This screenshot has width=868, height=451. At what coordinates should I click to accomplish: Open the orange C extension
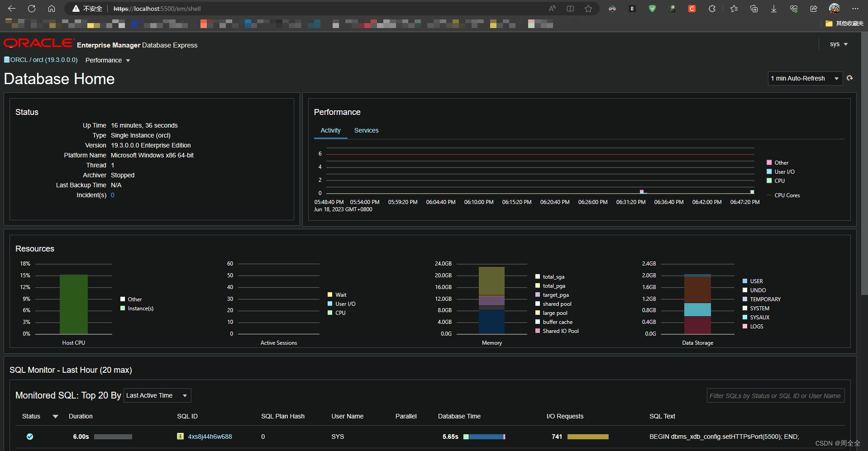point(692,9)
